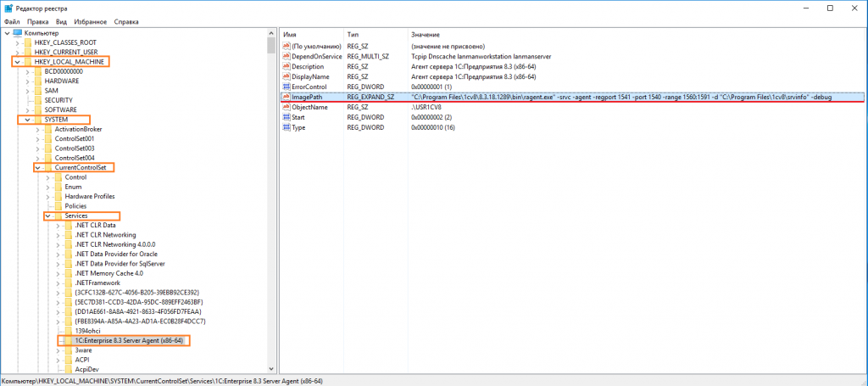Click the HARDWARE folder icon

[37, 81]
